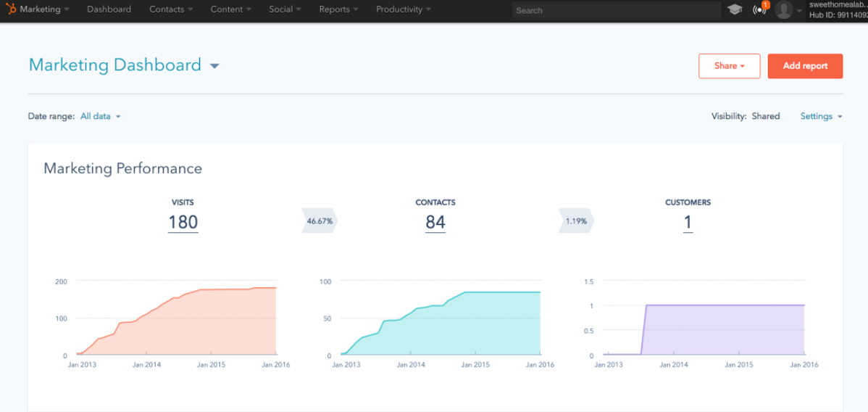Click the sweethomealab account name
868x412 pixels.
click(x=838, y=4)
